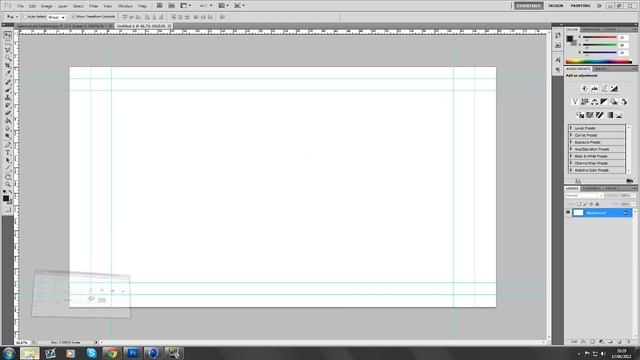
Task: Open the Auto-Select Group dropdown
Action: pos(57,17)
